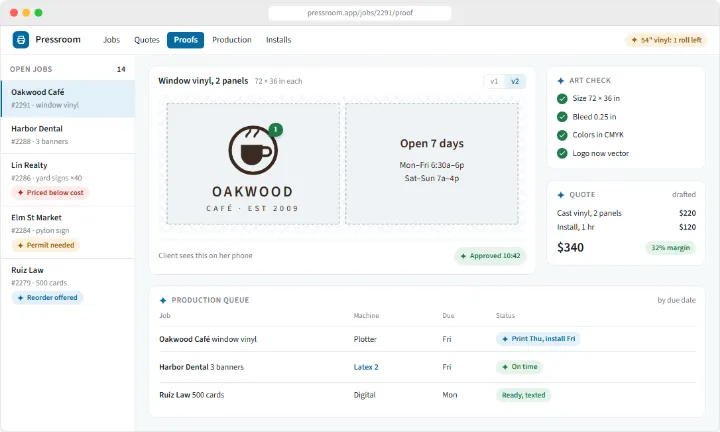This screenshot has height=432, width=720.
Task: Click sparkle icon in On time status
Action: 505,367
